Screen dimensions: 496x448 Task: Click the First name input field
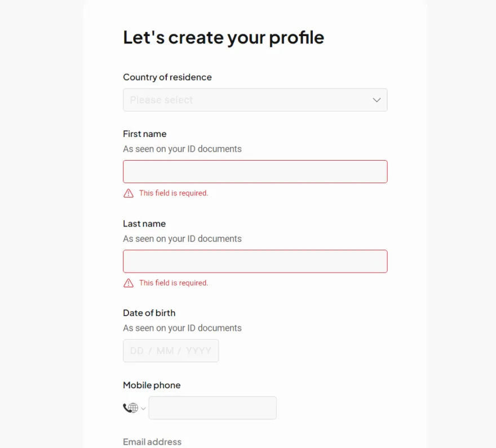(x=255, y=172)
